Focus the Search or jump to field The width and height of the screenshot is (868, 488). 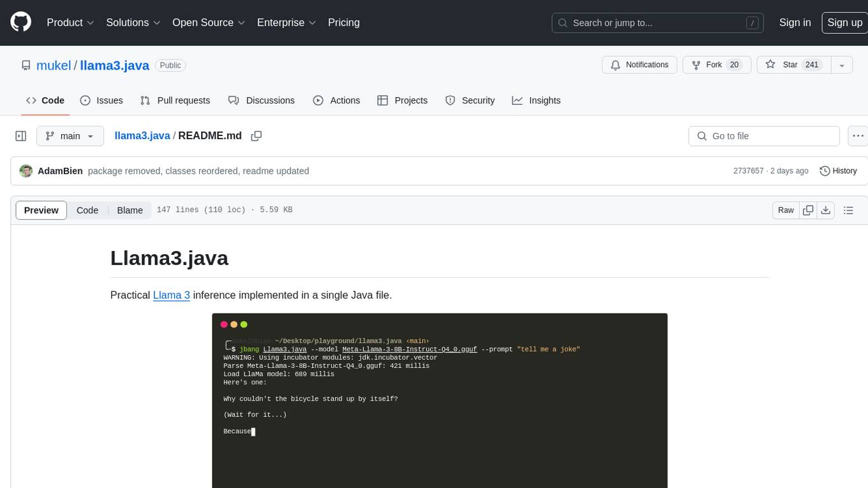(659, 23)
